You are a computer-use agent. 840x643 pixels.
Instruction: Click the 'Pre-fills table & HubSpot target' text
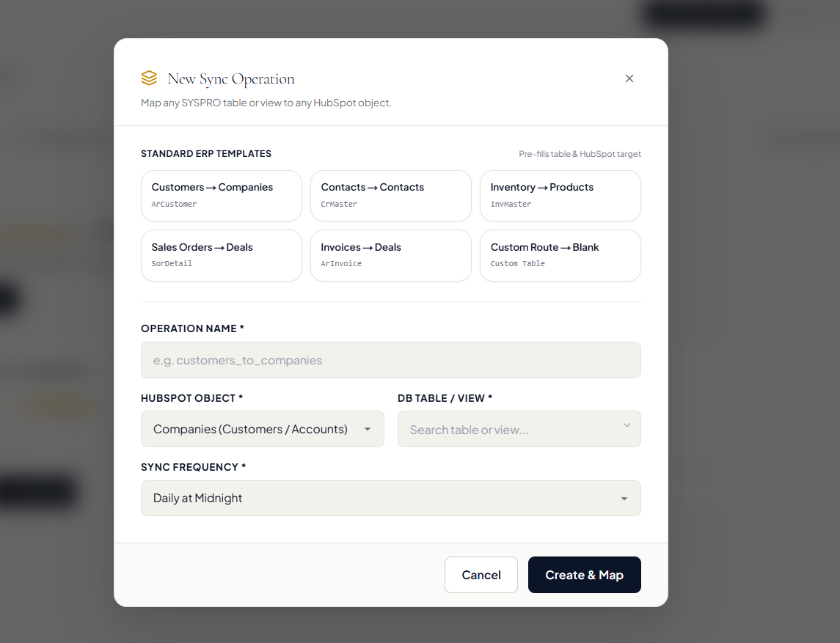[x=580, y=154]
